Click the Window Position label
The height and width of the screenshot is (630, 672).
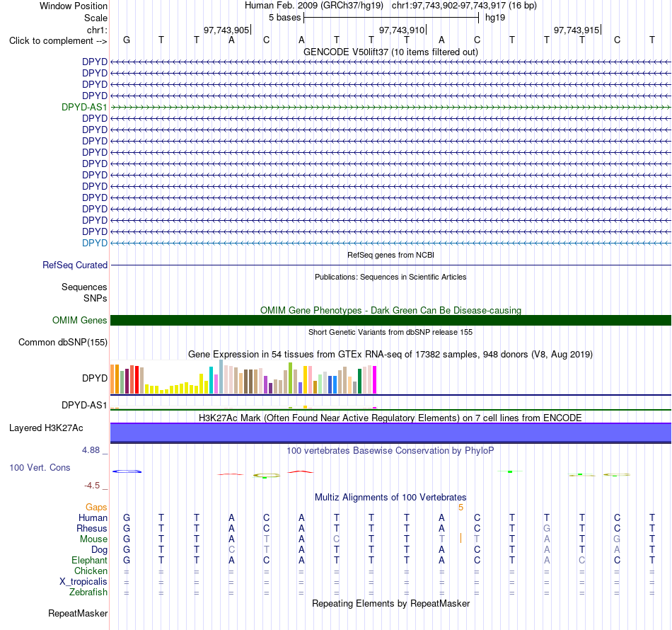point(74,6)
